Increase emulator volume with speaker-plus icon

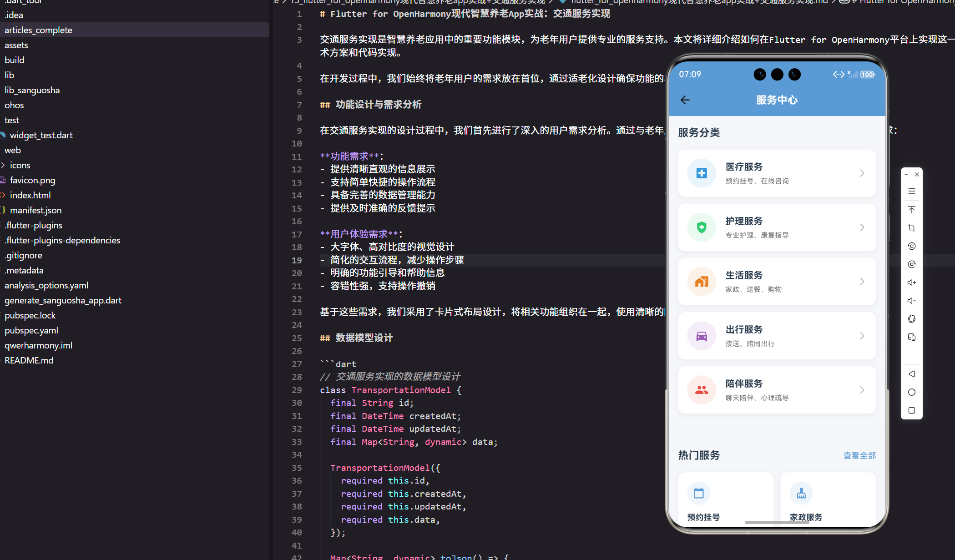(x=911, y=283)
